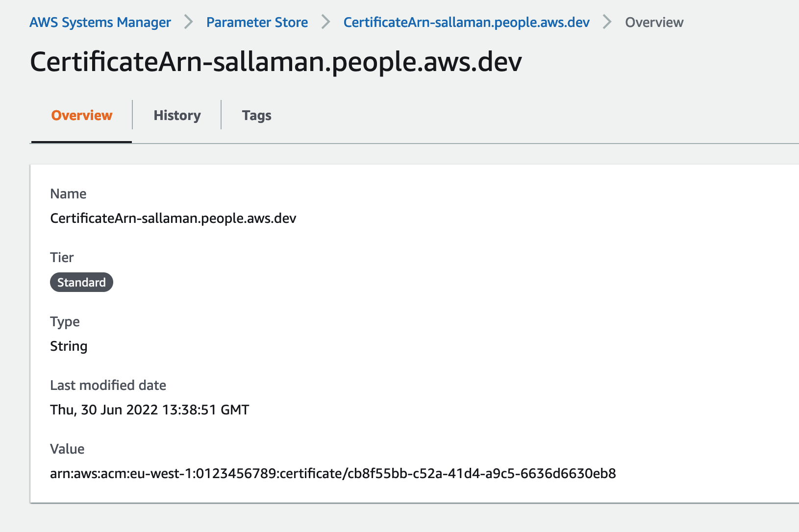Click the Standard tier badge

click(81, 282)
